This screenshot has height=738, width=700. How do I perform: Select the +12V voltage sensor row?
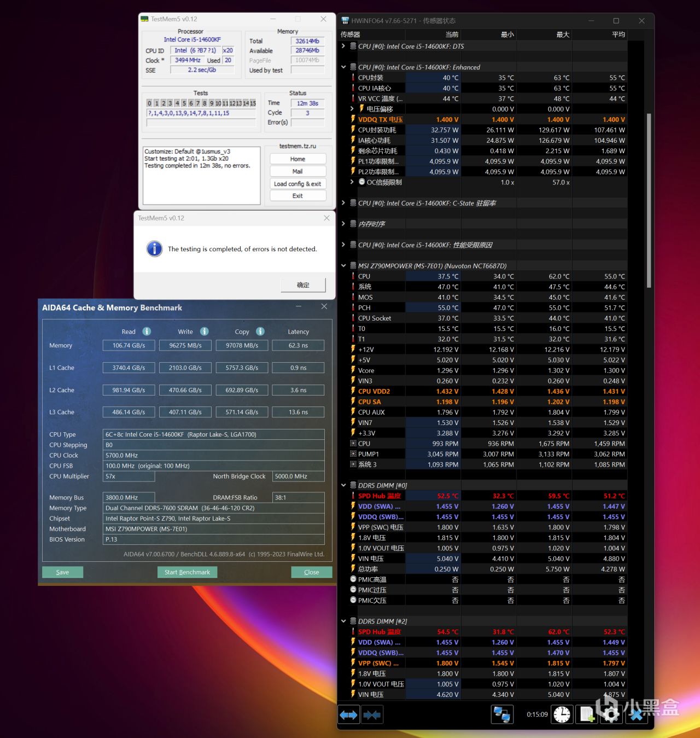(488, 350)
